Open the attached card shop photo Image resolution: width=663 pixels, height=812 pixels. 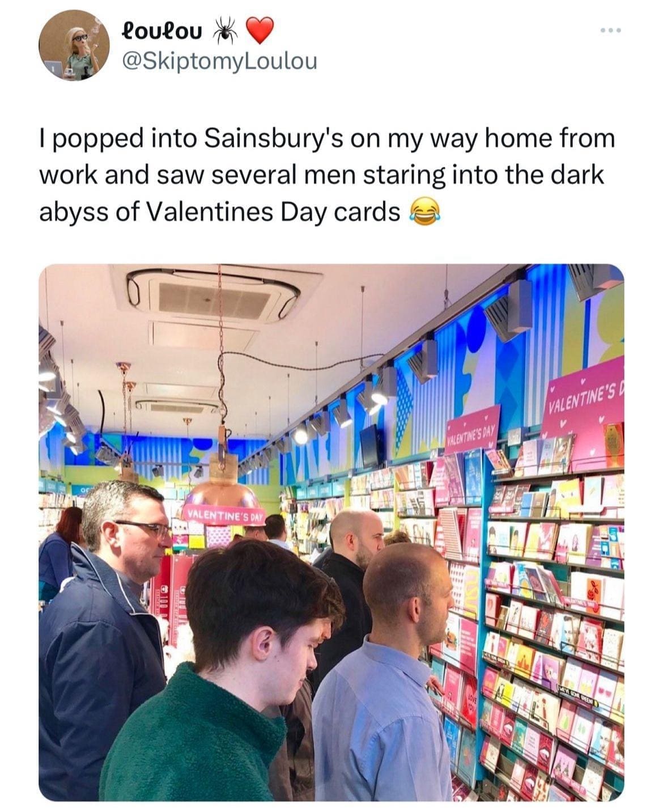point(331,532)
